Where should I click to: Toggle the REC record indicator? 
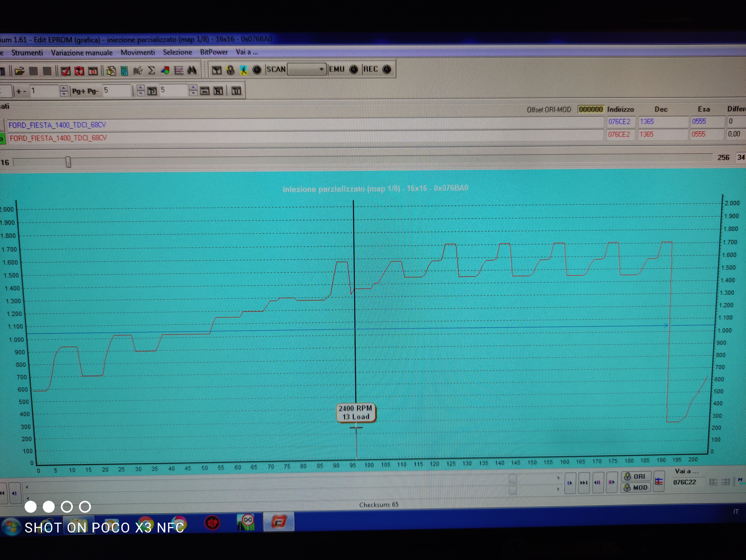(x=387, y=70)
